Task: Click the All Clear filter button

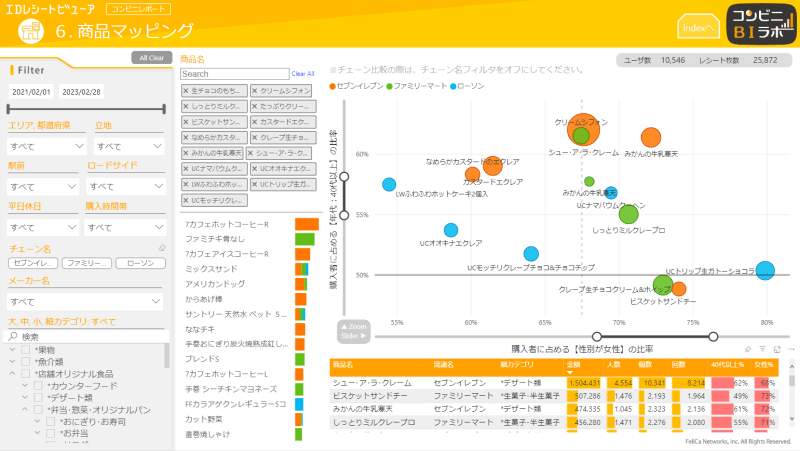Action: pos(152,58)
